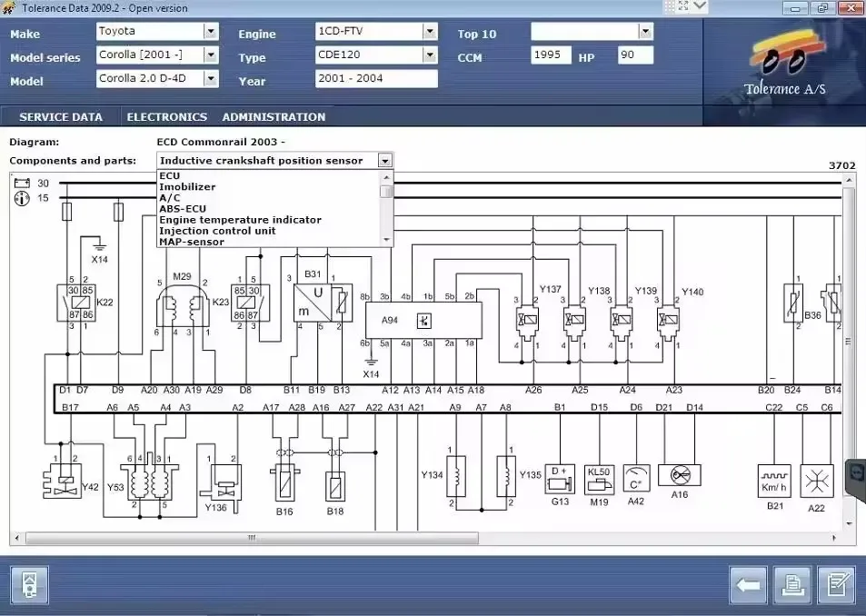Open the print function in the bottom toolbar
The image size is (866, 616).
click(792, 586)
